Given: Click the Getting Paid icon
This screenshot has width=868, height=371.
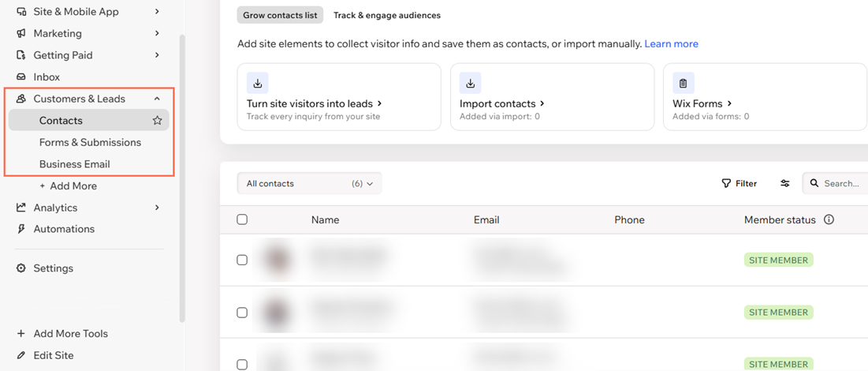Looking at the screenshot, I should (x=21, y=55).
